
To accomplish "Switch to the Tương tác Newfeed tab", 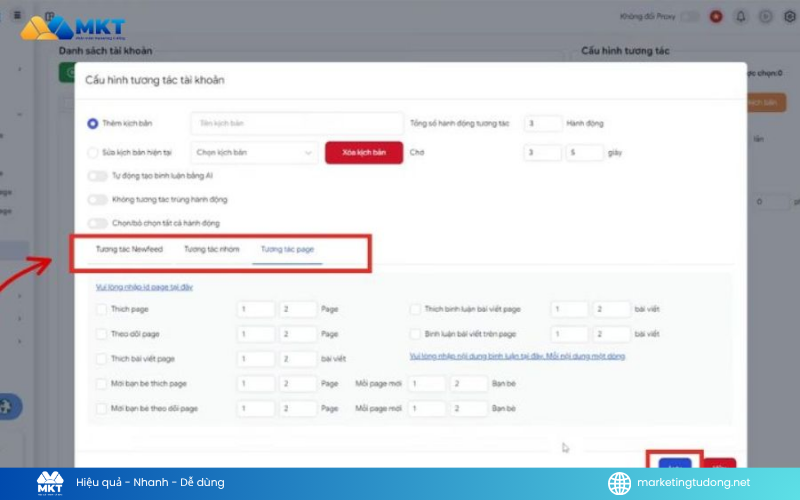I will click(129, 249).
